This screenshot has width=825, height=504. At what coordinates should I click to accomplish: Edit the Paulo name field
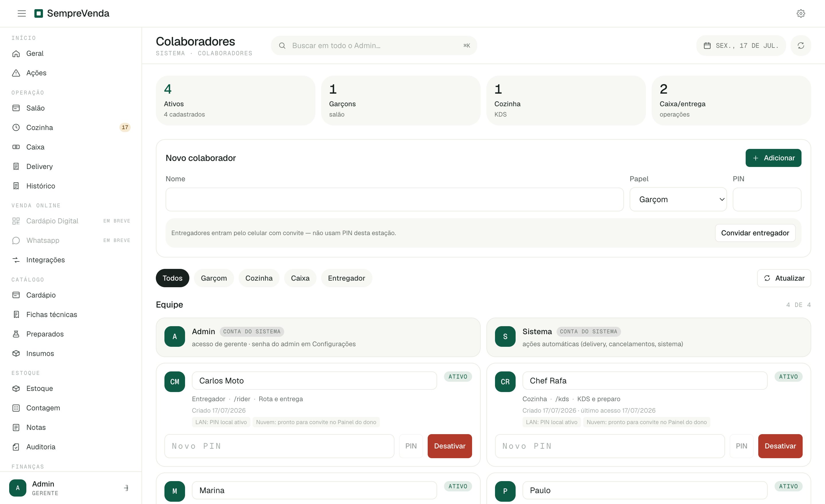click(645, 490)
